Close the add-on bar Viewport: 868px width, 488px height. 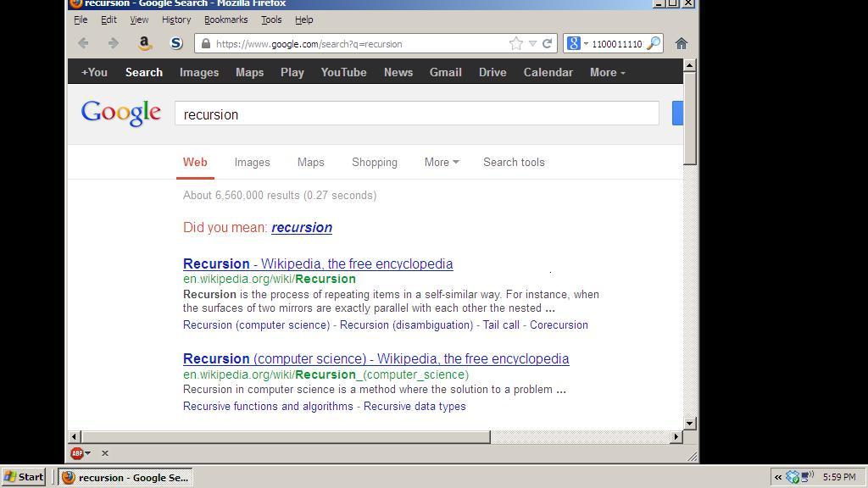(104, 453)
